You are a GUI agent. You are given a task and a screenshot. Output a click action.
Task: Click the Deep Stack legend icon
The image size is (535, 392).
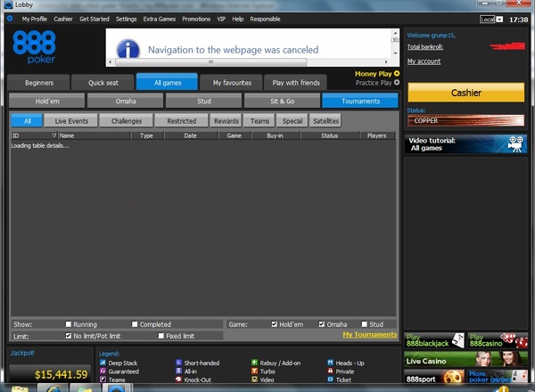coord(103,363)
